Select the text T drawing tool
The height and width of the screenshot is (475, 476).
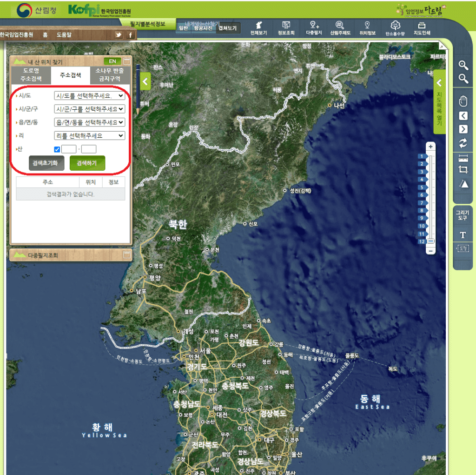pos(463,235)
